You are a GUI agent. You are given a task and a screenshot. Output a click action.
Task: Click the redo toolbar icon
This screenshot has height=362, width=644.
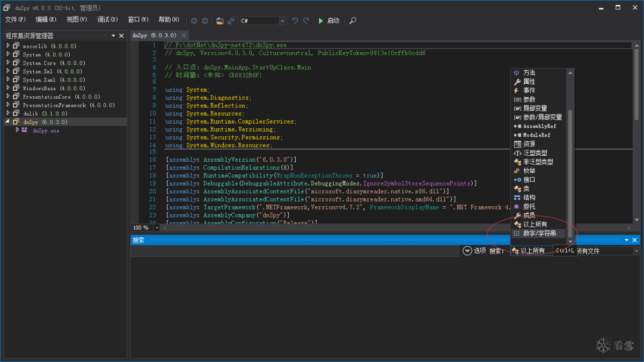click(x=306, y=20)
